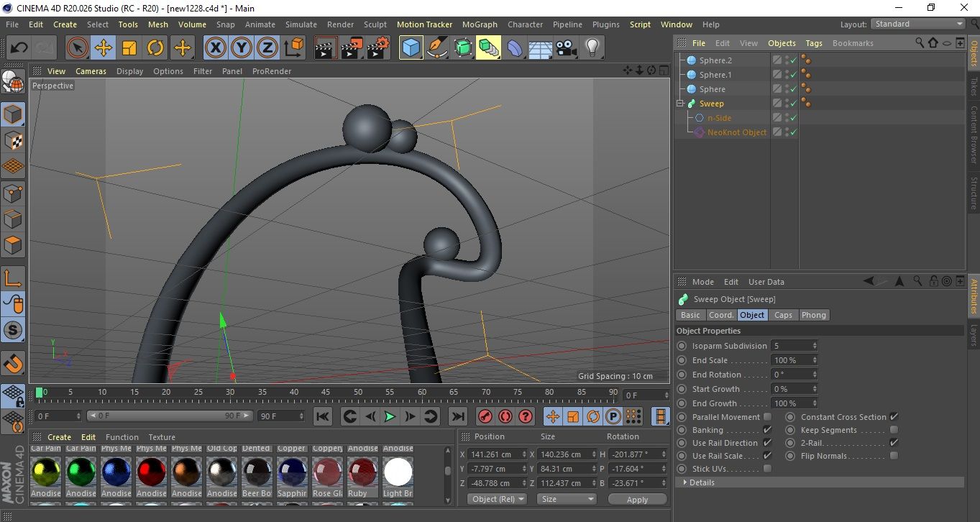The image size is (980, 522).
Task: Open material manager Function menu
Action: point(122,437)
